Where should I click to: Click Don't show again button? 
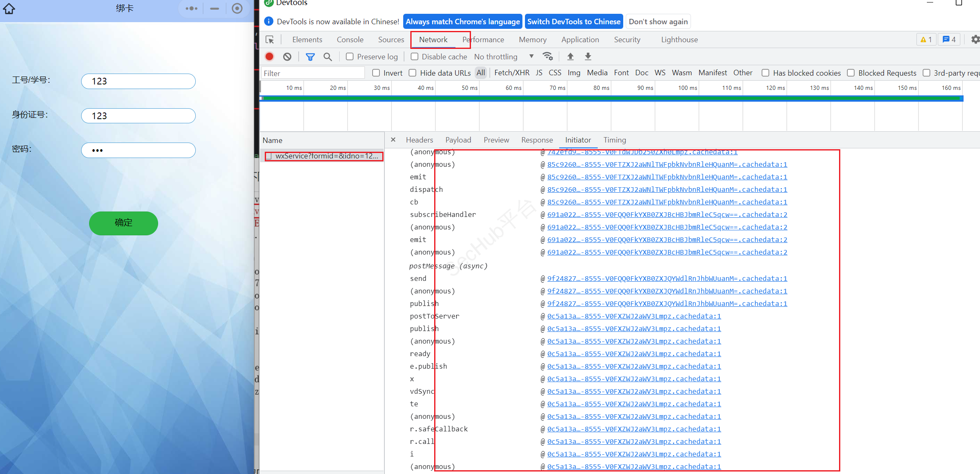tap(658, 21)
